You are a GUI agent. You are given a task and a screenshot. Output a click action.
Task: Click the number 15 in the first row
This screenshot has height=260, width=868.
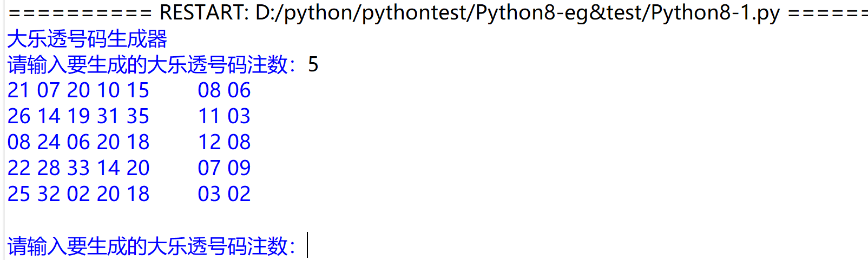pos(138,90)
